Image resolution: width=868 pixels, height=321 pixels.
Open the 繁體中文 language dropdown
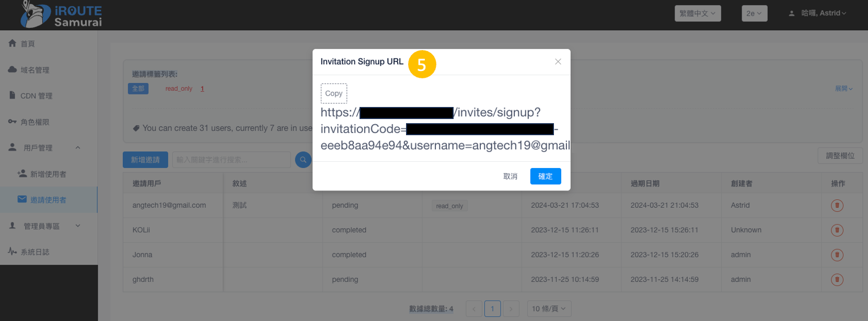(697, 14)
